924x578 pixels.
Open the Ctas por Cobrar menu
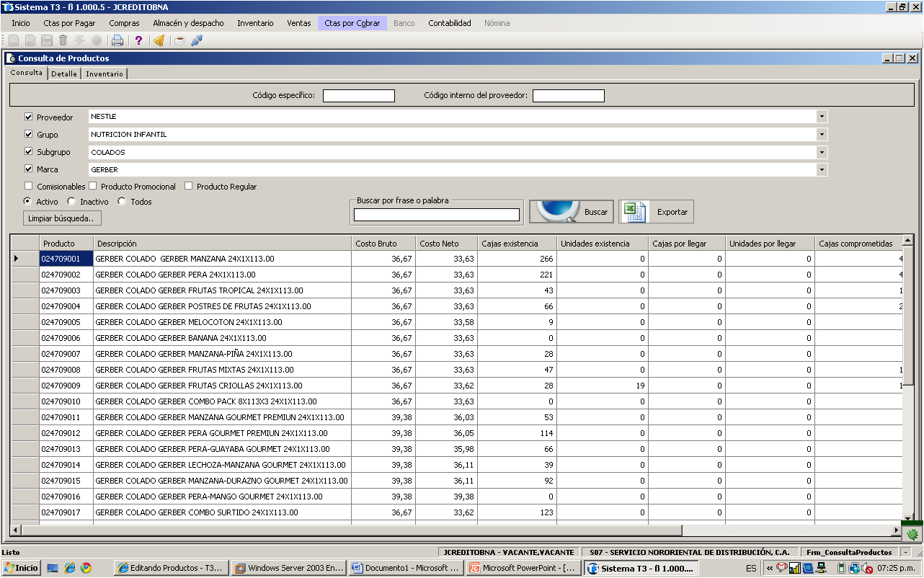click(352, 23)
